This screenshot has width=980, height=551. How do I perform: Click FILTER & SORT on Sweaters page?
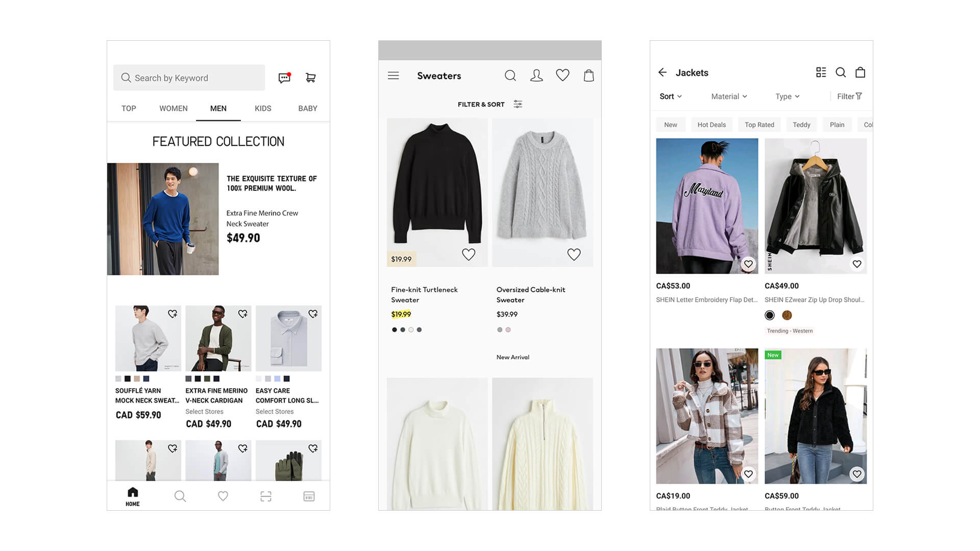tap(488, 104)
